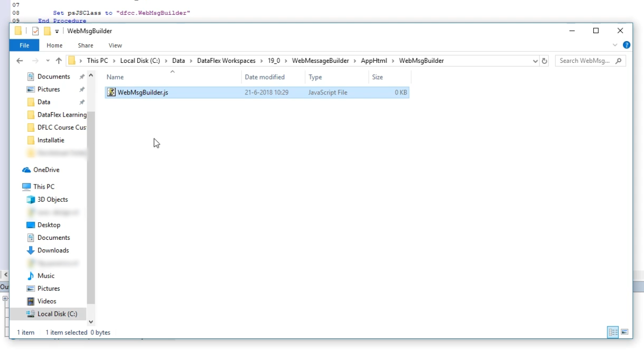Navigate to AppHtml in breadcrumb path
This screenshot has width=644, height=362.
point(374,61)
